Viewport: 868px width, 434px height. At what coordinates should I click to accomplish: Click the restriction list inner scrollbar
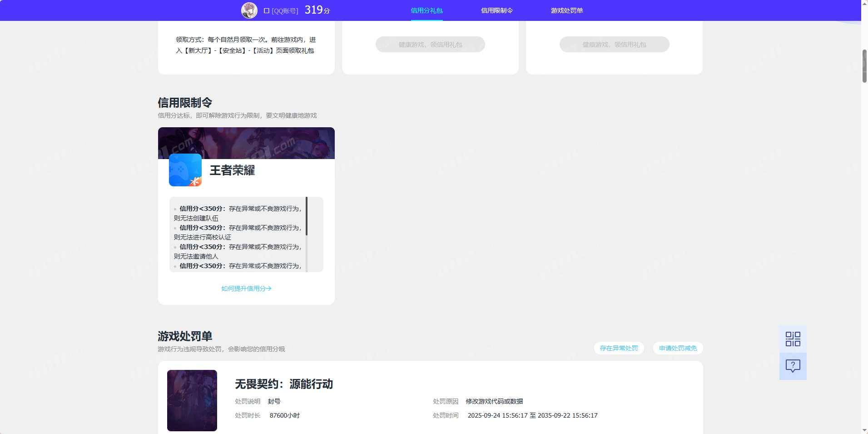[x=307, y=216]
